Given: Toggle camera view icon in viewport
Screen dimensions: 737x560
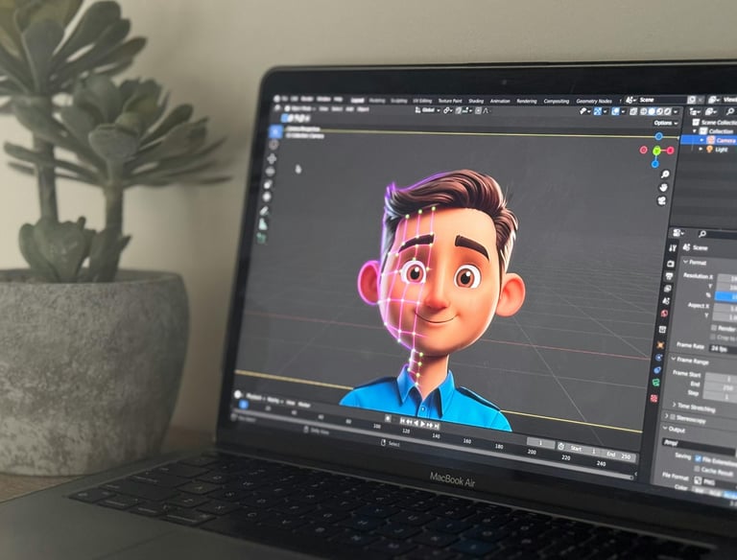Looking at the screenshot, I should click(x=662, y=201).
